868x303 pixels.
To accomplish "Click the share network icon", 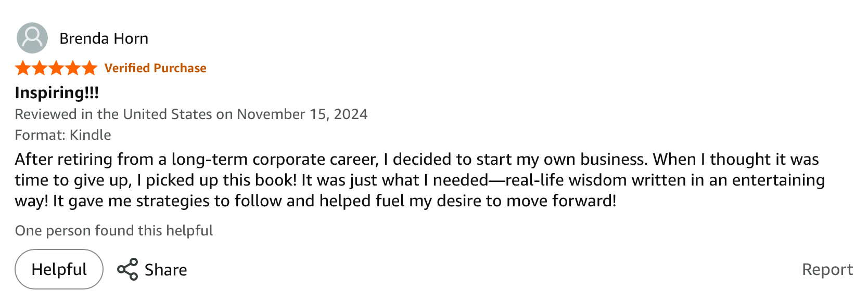I will click(x=127, y=269).
